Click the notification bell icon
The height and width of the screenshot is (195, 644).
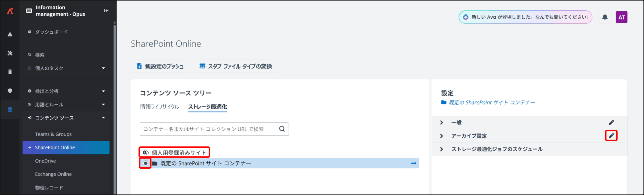click(x=605, y=17)
